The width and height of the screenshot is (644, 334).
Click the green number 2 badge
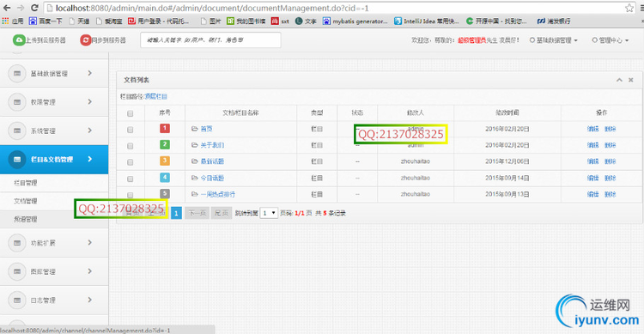click(x=165, y=144)
